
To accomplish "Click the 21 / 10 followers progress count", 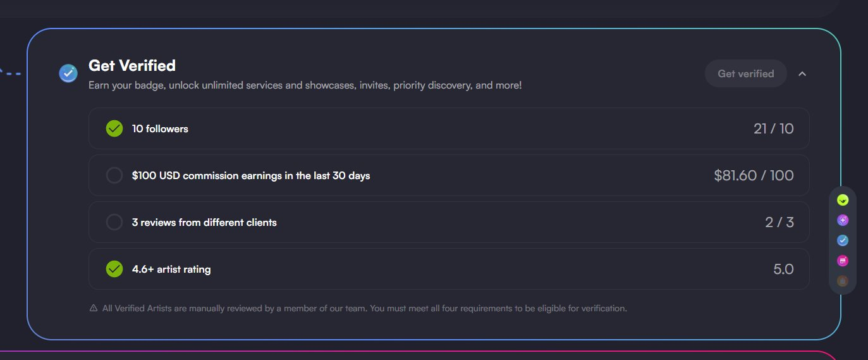I will 773,128.
